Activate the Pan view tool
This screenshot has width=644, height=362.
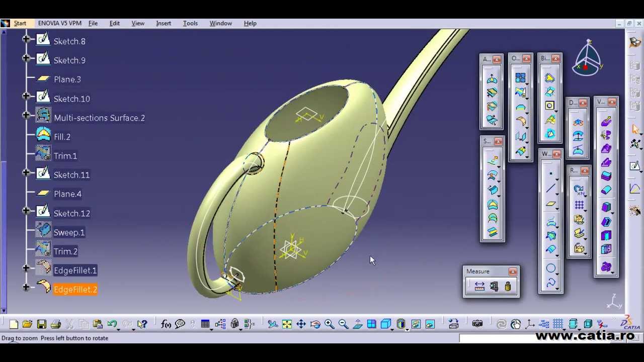click(x=301, y=324)
